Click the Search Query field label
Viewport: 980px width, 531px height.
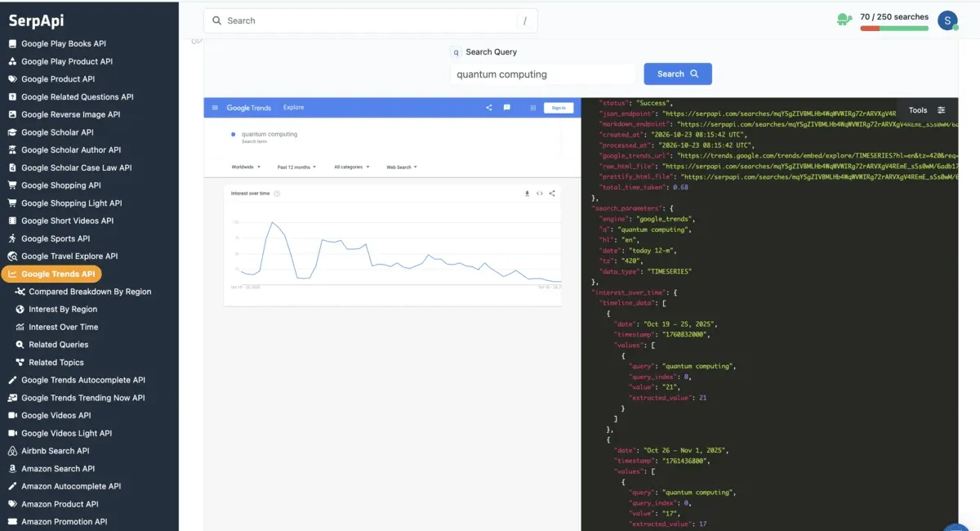coord(491,51)
